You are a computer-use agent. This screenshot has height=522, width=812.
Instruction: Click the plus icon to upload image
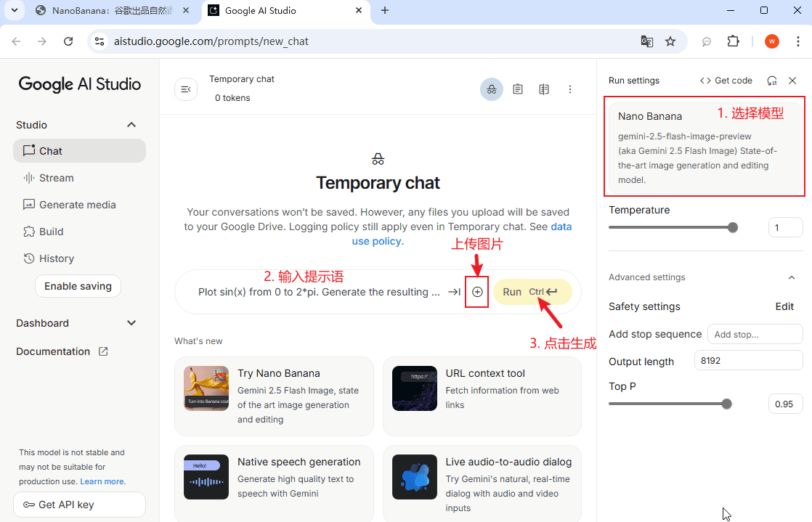(x=477, y=292)
